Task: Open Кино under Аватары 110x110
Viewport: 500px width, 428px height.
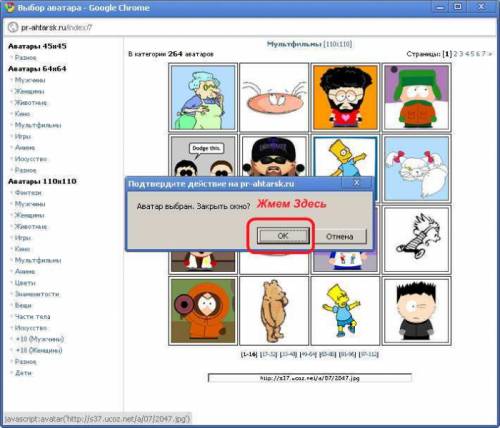Action: click(x=22, y=249)
